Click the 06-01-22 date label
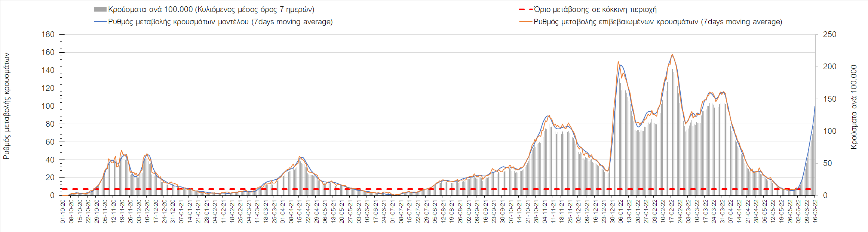868x232 pixels. click(x=621, y=211)
